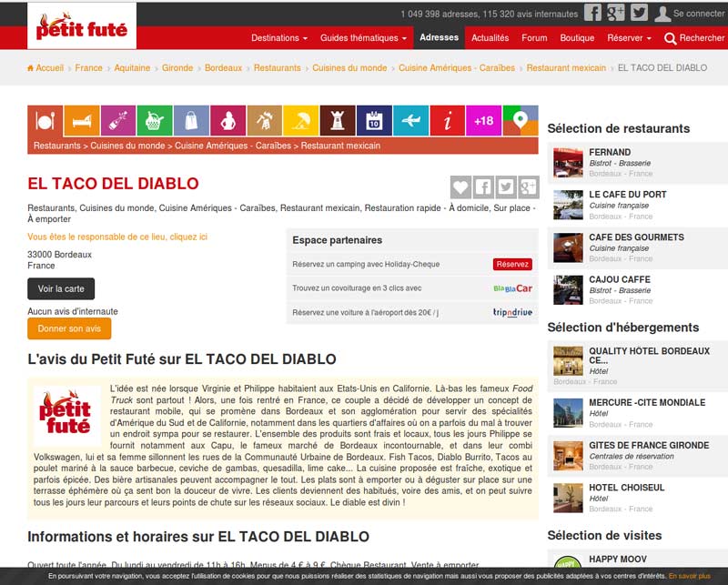Go to Gironde breadcrumb

tap(177, 68)
